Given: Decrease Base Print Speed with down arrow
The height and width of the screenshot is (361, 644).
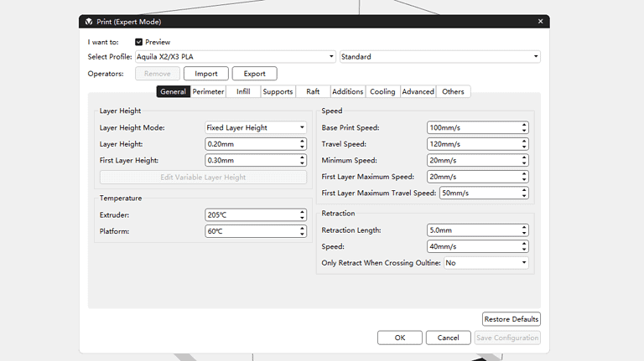Looking at the screenshot, I should pyautogui.click(x=524, y=131).
